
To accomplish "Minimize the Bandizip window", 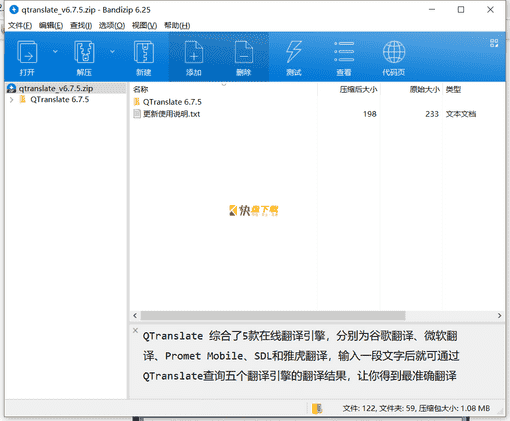I will (x=432, y=10).
